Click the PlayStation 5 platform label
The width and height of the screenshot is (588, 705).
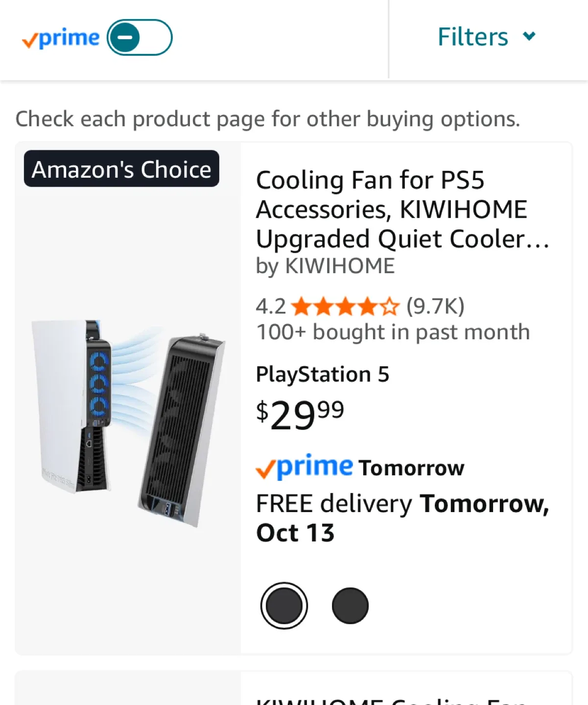coord(322,375)
